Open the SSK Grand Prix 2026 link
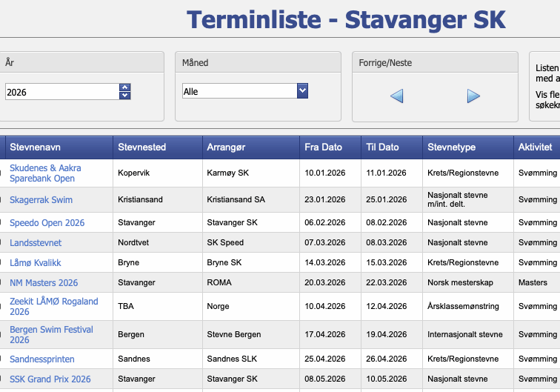 [x=50, y=379]
